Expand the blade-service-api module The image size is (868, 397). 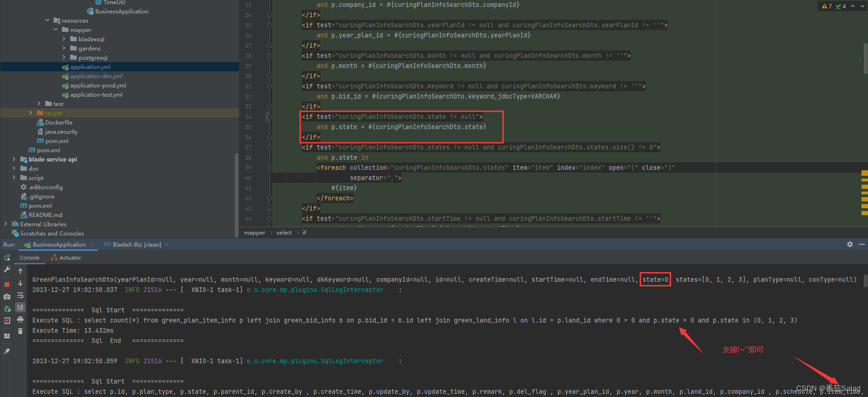[x=14, y=159]
